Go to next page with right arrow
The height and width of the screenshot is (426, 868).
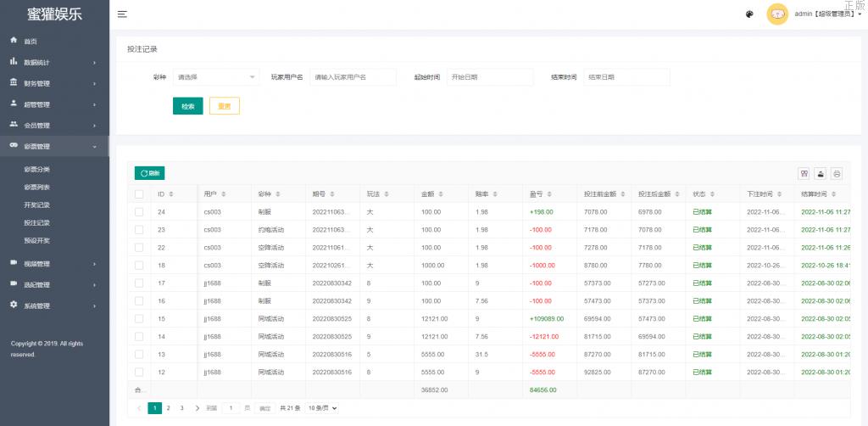pyautogui.click(x=197, y=408)
